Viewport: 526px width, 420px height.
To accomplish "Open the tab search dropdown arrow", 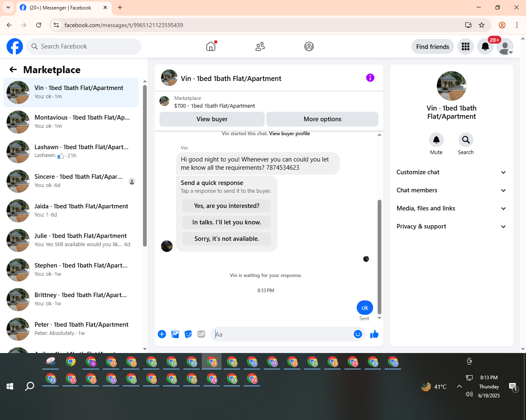I will click(x=8, y=7).
